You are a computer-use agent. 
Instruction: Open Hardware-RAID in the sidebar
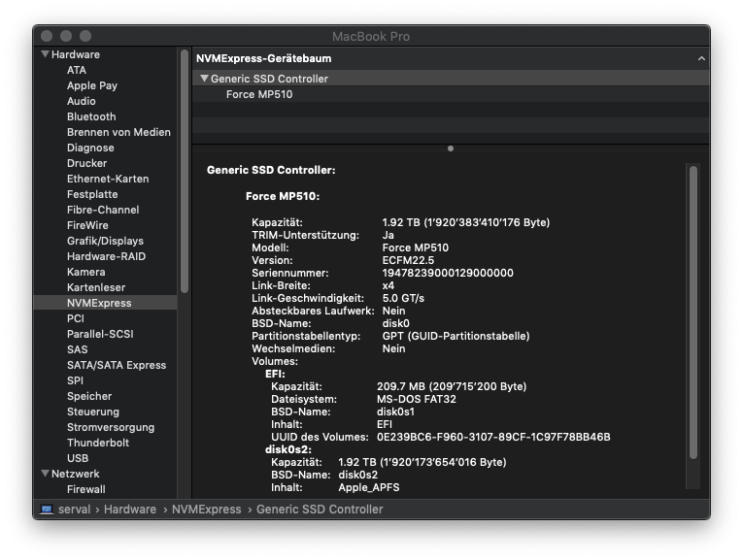pyautogui.click(x=106, y=256)
